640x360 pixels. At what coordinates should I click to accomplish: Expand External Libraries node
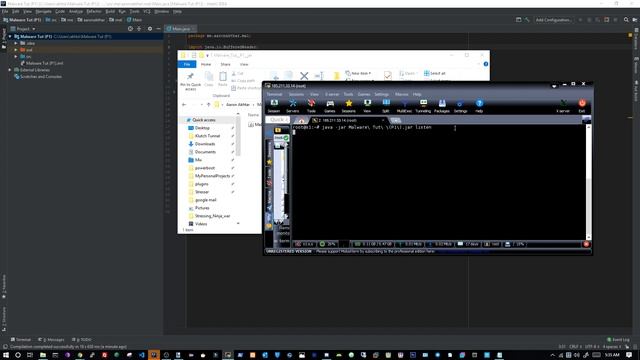click(10, 70)
